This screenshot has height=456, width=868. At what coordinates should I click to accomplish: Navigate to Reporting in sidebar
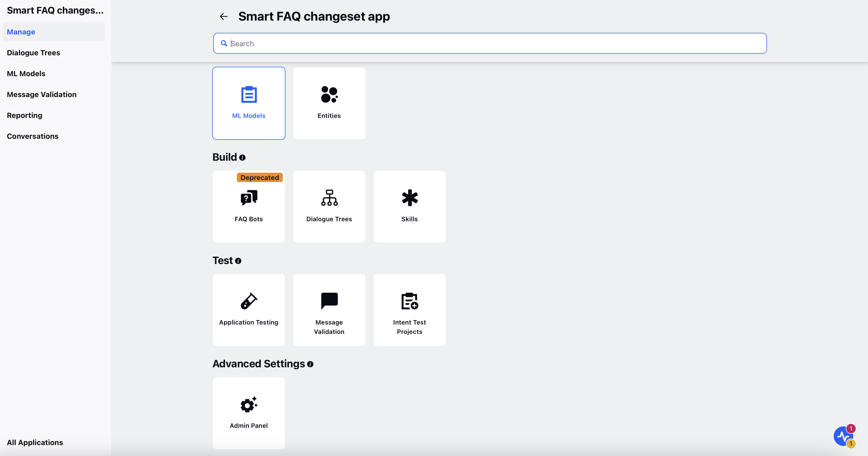25,115
